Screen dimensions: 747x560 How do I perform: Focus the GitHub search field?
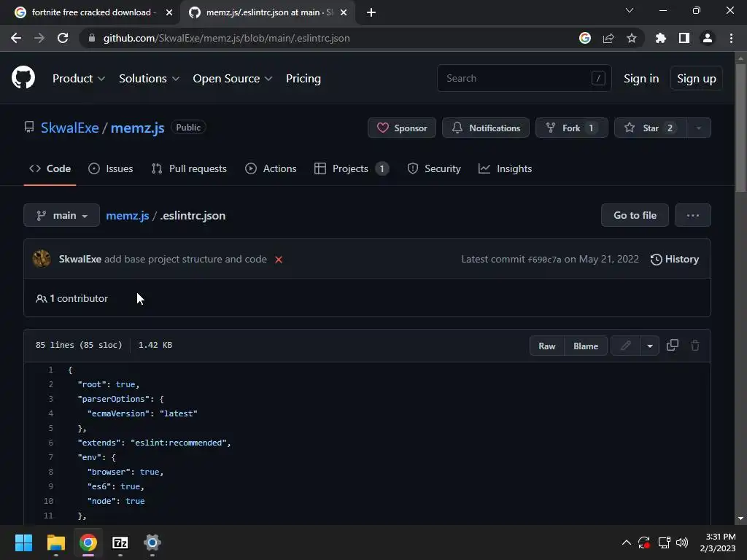(x=524, y=78)
